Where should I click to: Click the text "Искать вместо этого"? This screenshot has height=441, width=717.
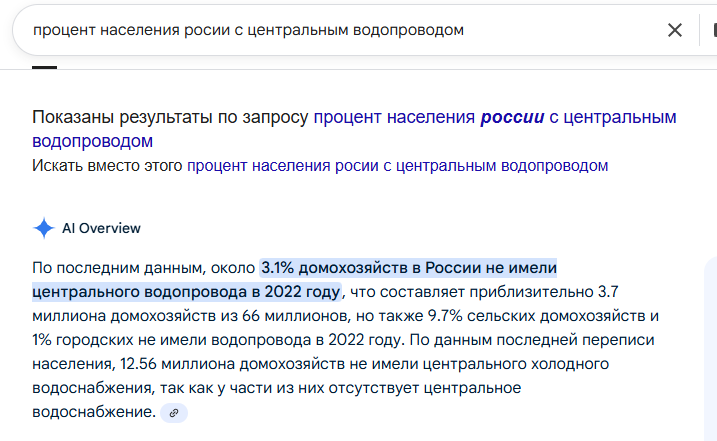click(107, 165)
